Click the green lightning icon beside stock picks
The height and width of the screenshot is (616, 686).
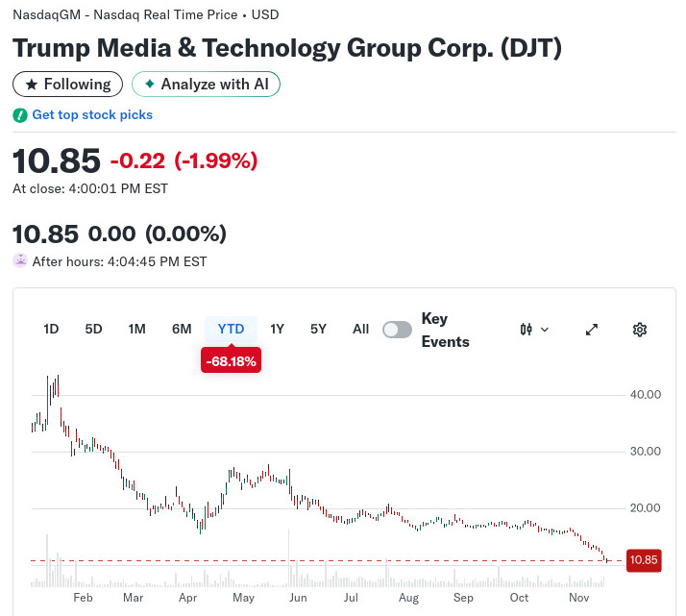(x=20, y=115)
